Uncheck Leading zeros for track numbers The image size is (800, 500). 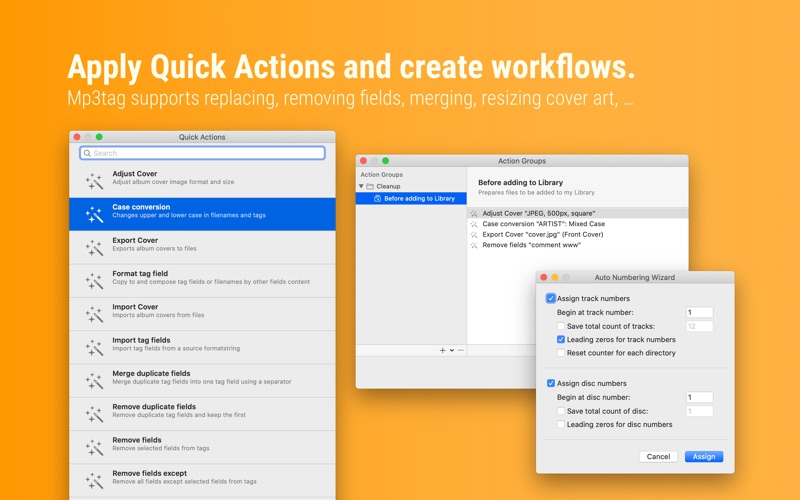[561, 339]
